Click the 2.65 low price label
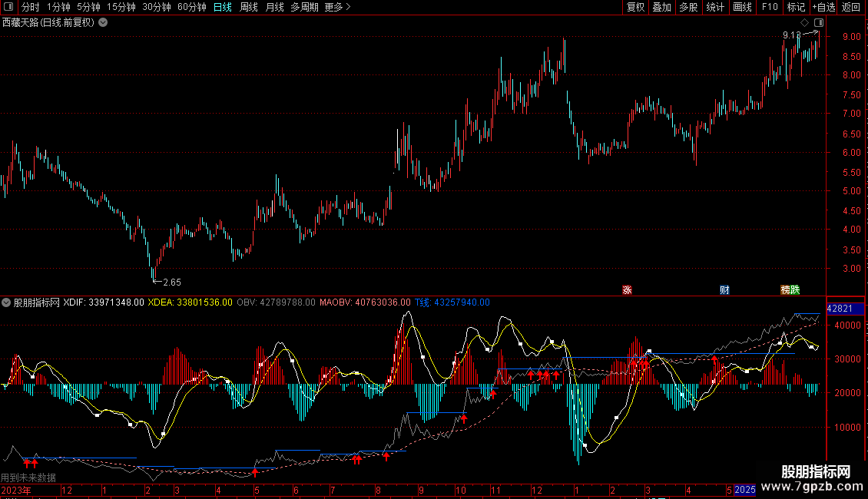 point(171,283)
